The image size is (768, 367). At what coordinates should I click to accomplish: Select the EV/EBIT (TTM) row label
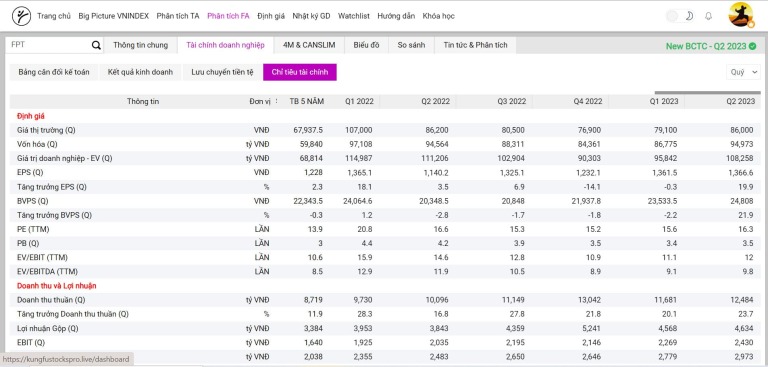(42, 257)
